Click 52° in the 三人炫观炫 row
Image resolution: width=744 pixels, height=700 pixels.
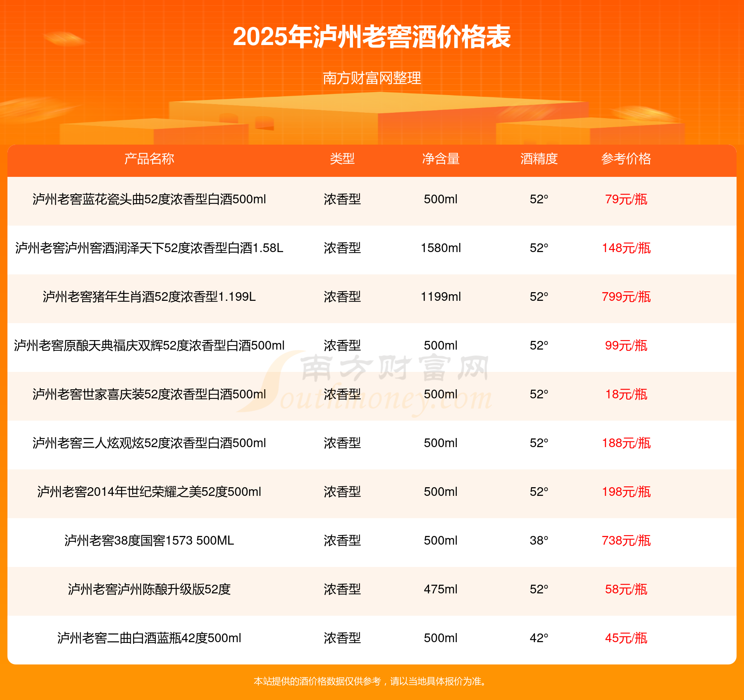(x=539, y=443)
